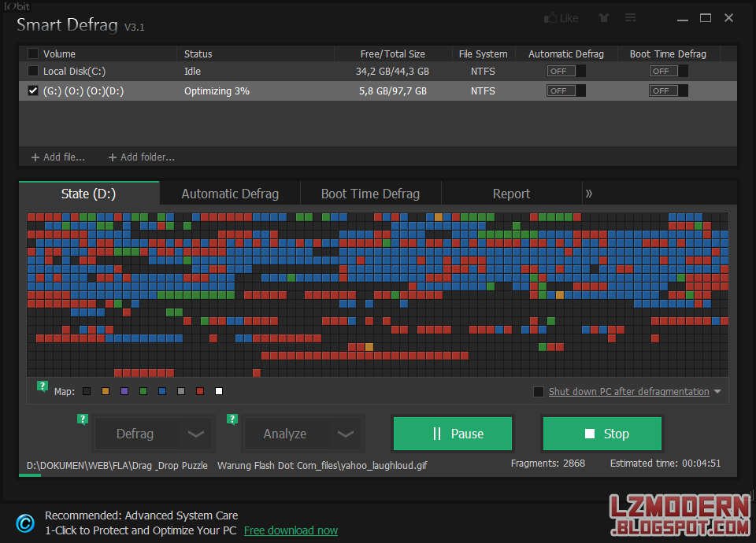Click the Advanced System Care logo icon
756x543 pixels.
coord(25,523)
